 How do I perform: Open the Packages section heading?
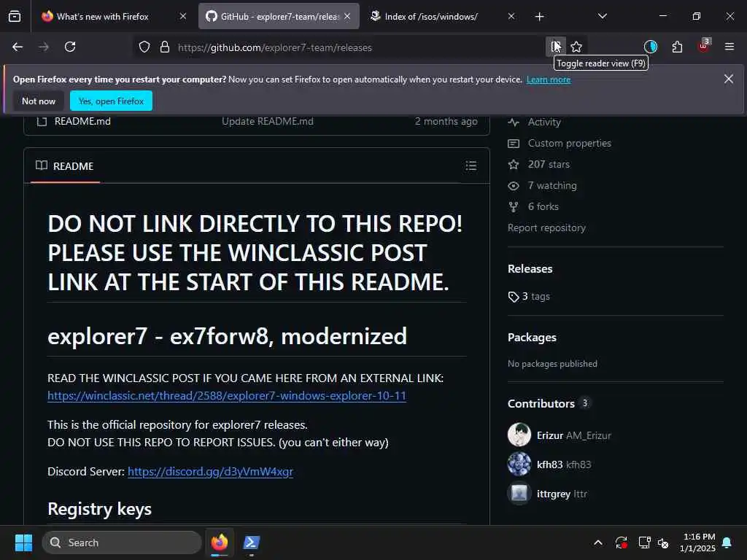[x=532, y=338]
